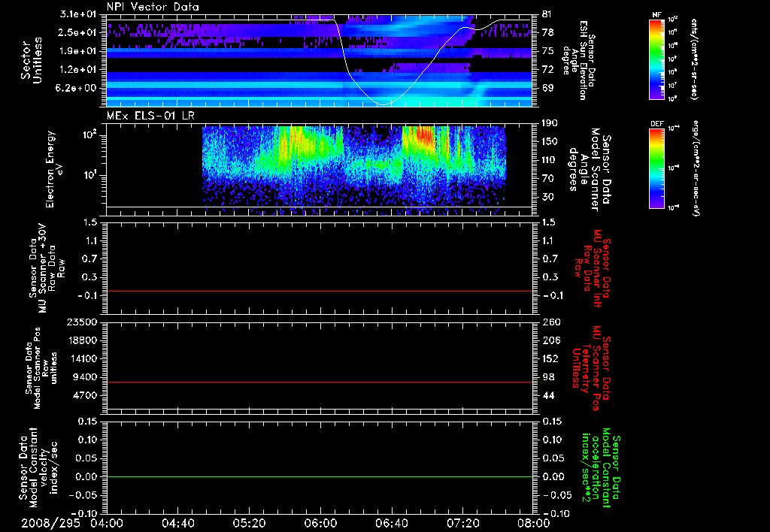
Task: Select the 1.9e+01 sector tick label
Action: 77,51
